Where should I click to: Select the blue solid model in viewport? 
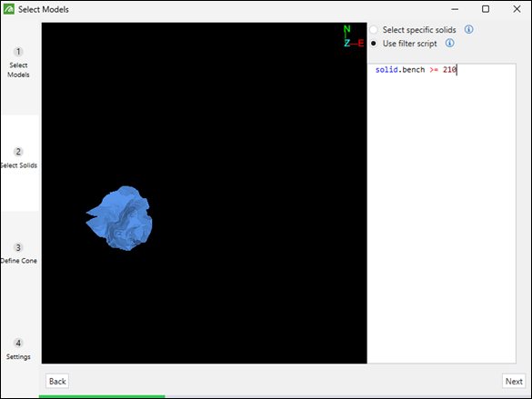119,218
